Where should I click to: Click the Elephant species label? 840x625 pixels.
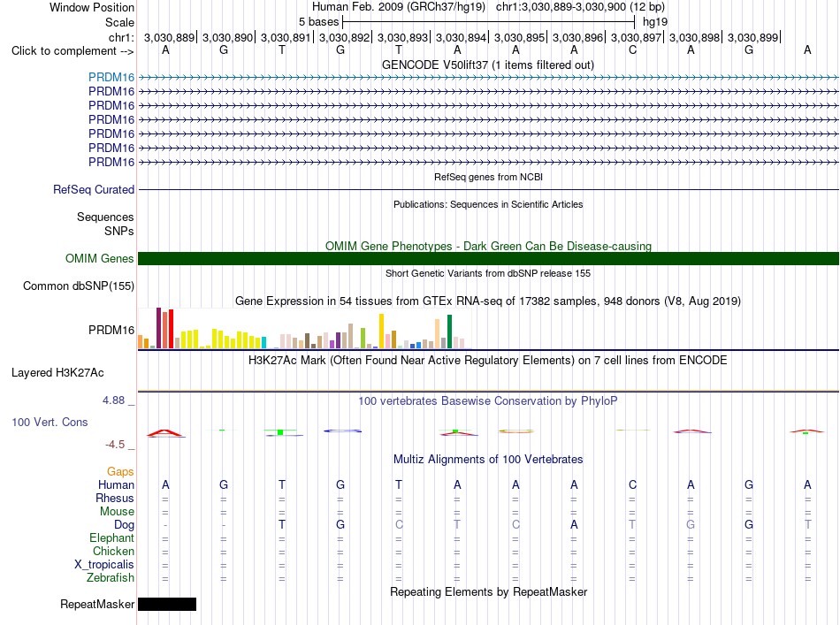click(112, 537)
